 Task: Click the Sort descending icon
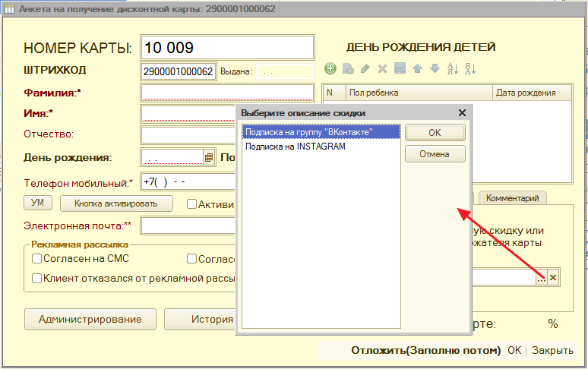point(470,68)
